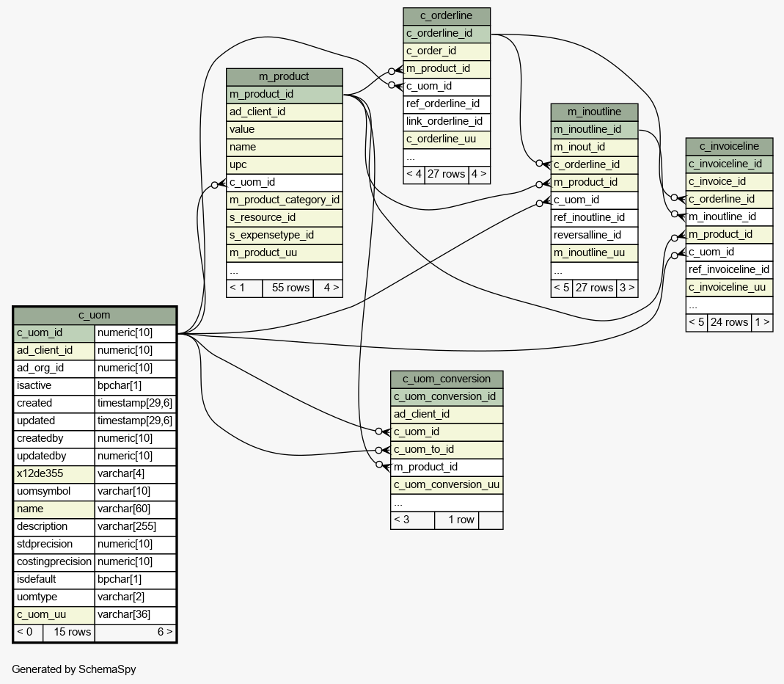The height and width of the screenshot is (684, 784).
Task: Select the x12de355 column in c_uom
Action: [x=54, y=474]
